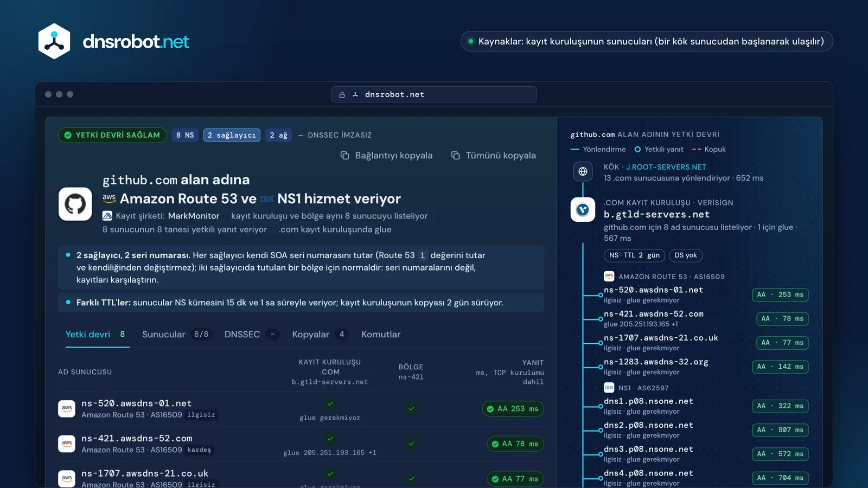Click the lock icon in the address bar
The width and height of the screenshot is (868, 488).
342,94
